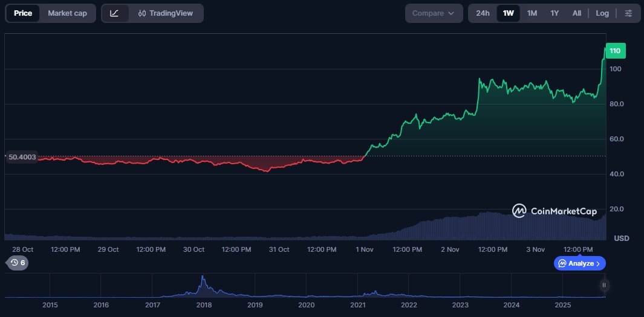The width and height of the screenshot is (644, 317).
Task: Select the 1M time range
Action: (x=532, y=13)
